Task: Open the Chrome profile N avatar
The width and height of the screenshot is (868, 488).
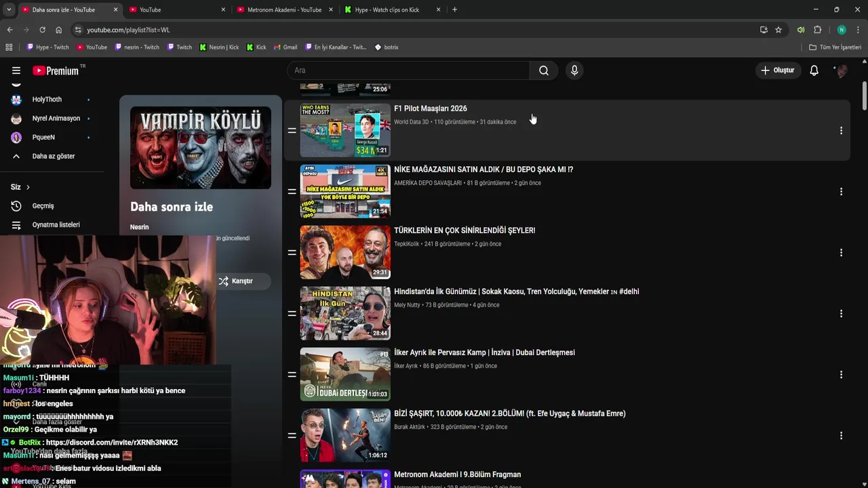Action: (842, 30)
